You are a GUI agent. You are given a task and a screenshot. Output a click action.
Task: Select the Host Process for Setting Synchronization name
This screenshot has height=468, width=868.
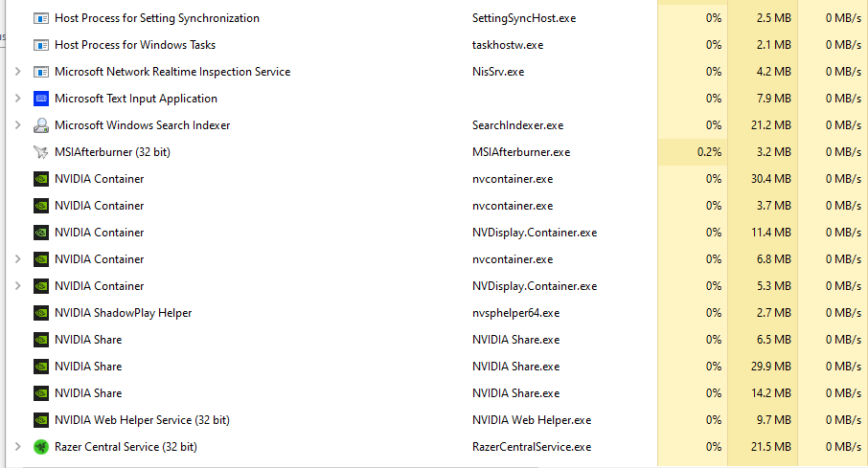(x=157, y=18)
